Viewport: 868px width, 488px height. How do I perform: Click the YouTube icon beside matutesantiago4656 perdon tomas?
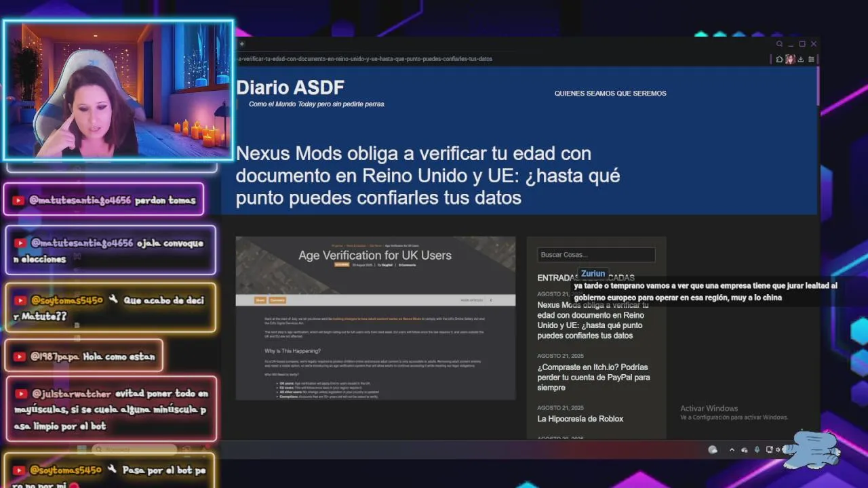(x=20, y=201)
